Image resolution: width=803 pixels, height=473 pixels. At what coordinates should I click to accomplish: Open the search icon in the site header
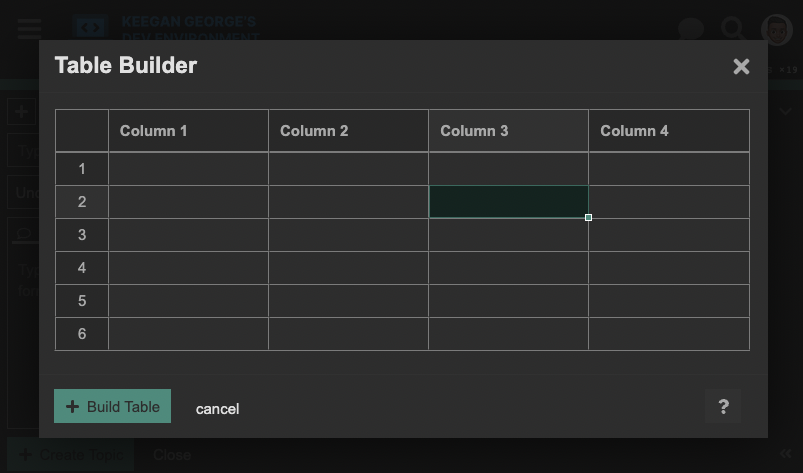click(733, 28)
